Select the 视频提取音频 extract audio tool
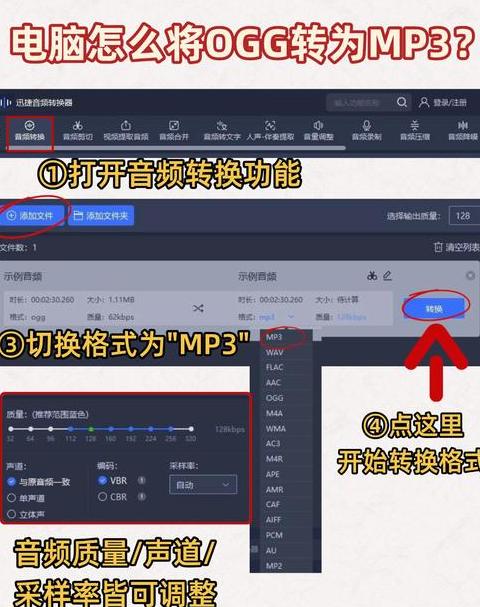 126,130
